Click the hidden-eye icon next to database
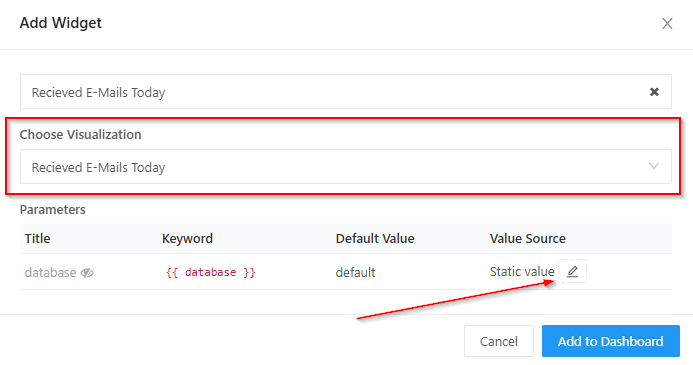The width and height of the screenshot is (693, 365). [87, 273]
